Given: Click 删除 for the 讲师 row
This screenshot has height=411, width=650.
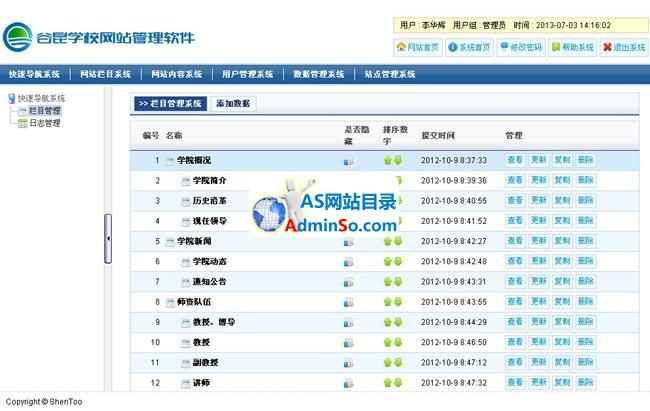Looking at the screenshot, I should pos(586,382).
